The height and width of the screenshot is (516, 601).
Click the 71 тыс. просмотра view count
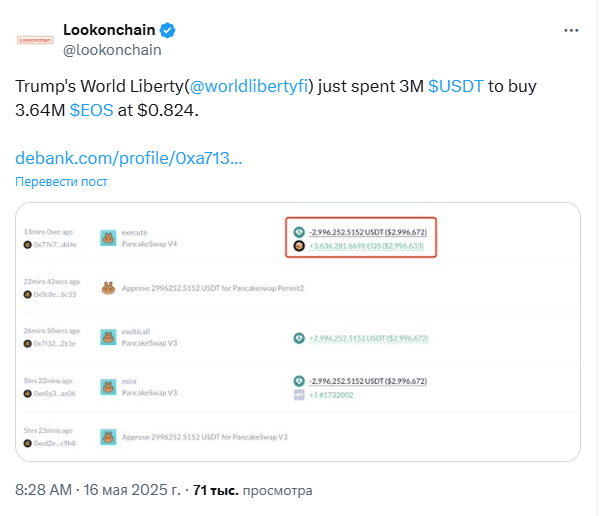click(x=253, y=490)
